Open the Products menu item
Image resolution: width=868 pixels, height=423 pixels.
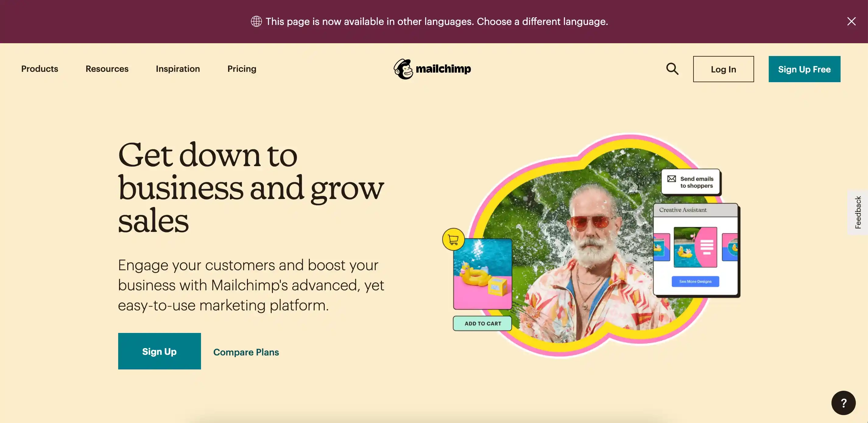(39, 68)
